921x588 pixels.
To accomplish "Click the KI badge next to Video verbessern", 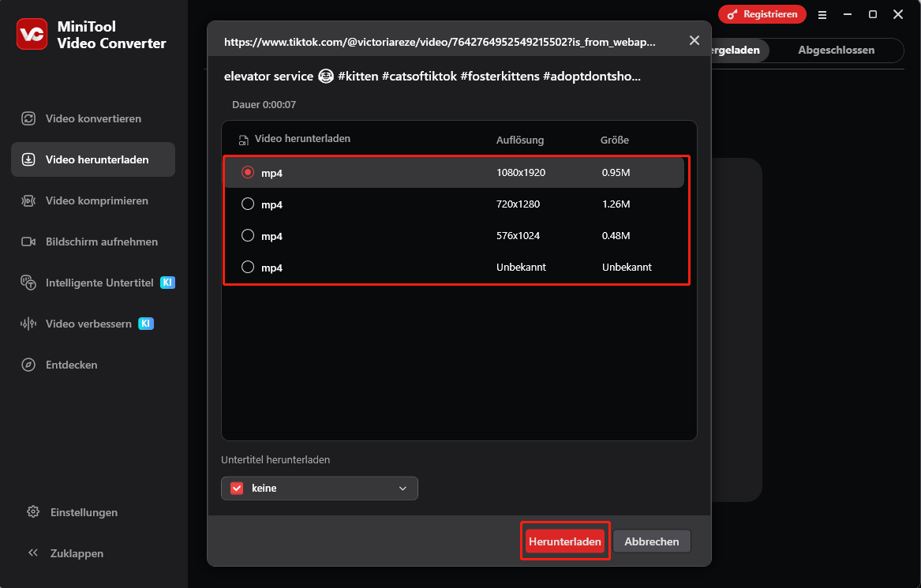I will tap(146, 324).
